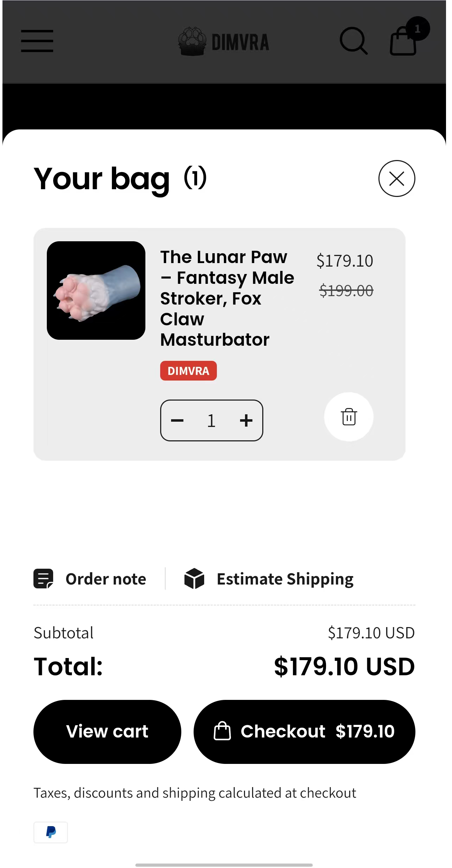Screen dimensions: 452x868
Task: Remove item with the trash icon
Action: tap(349, 417)
